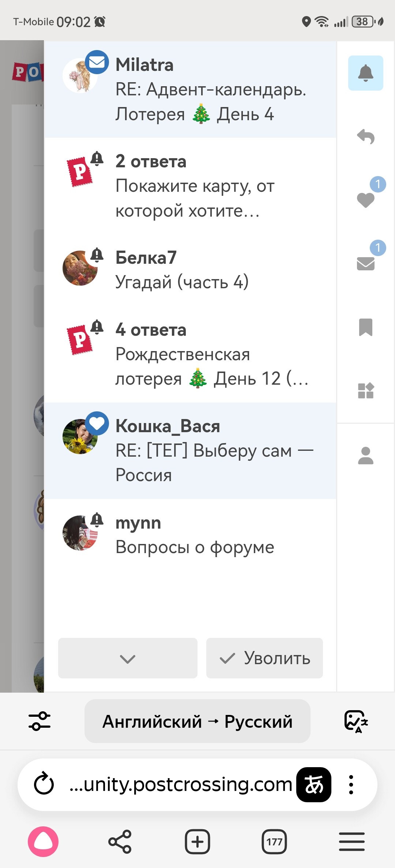
Task: Open the notifications bell tab
Action: pos(365,73)
